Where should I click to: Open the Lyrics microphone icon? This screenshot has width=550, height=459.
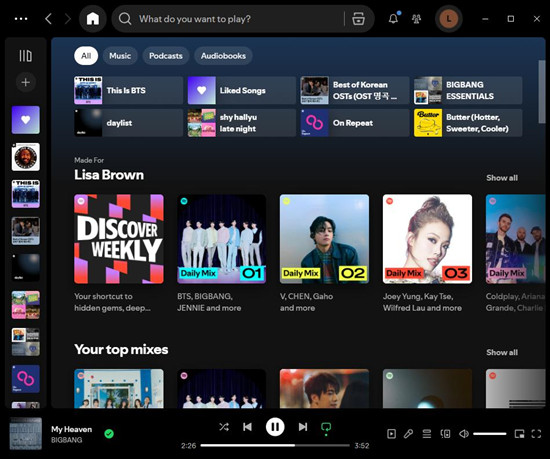coord(408,434)
